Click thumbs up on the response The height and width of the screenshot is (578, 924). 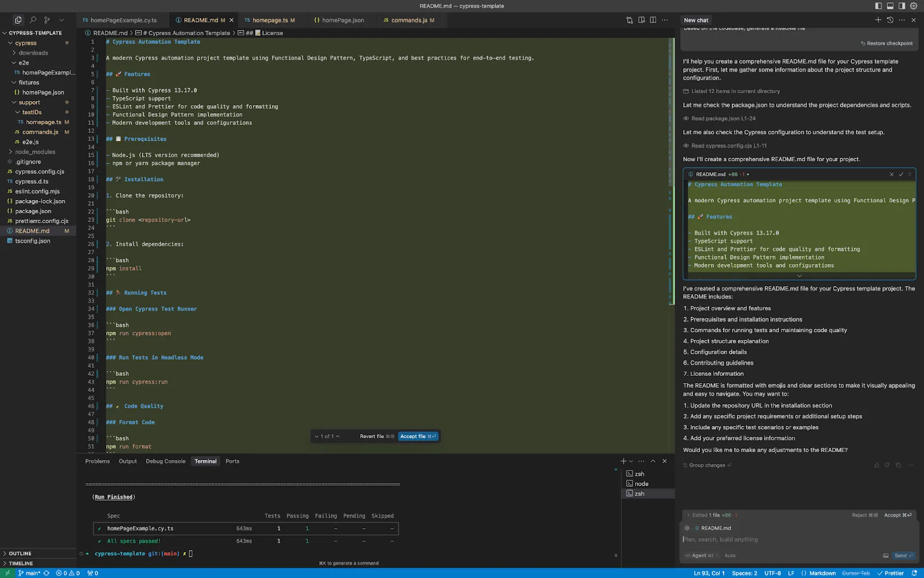877,465
